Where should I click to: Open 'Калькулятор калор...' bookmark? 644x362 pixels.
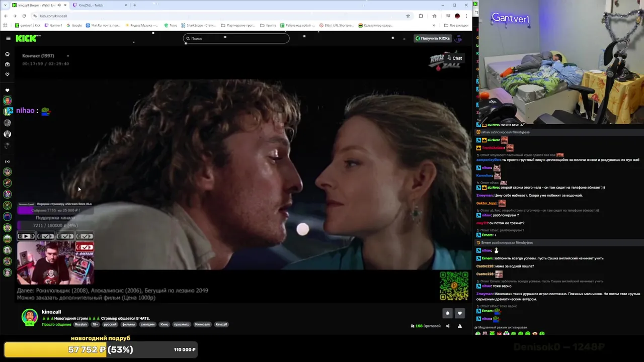(375, 25)
